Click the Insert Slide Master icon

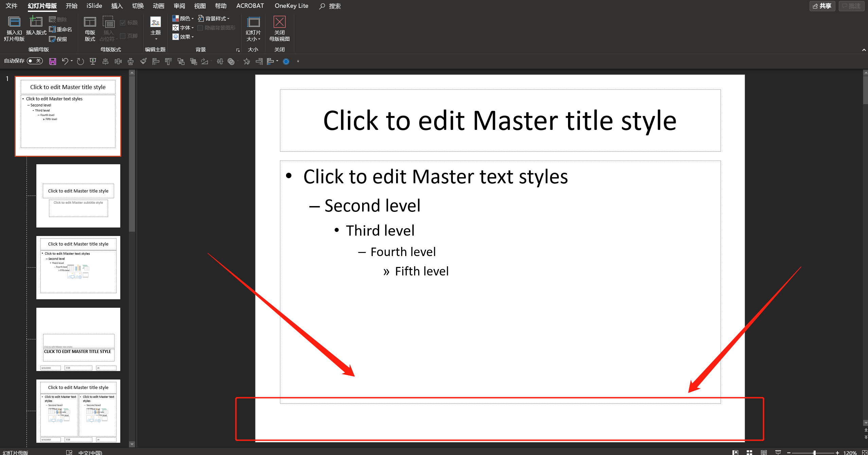click(14, 29)
